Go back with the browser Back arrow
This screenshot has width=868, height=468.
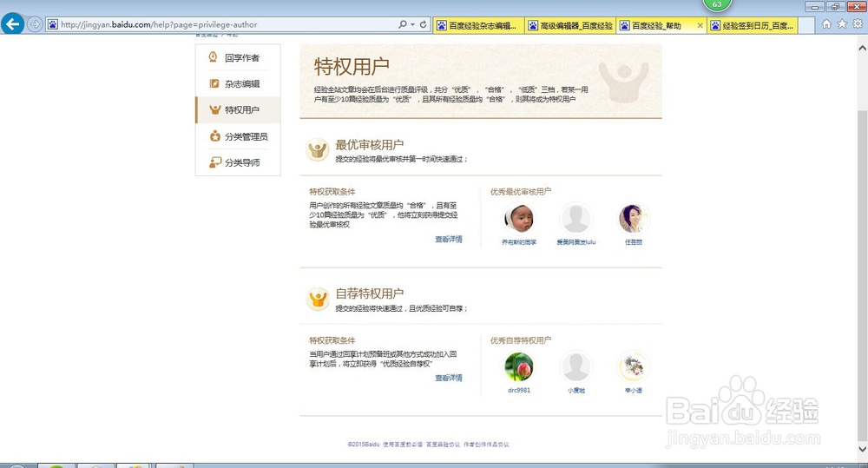[x=13, y=23]
